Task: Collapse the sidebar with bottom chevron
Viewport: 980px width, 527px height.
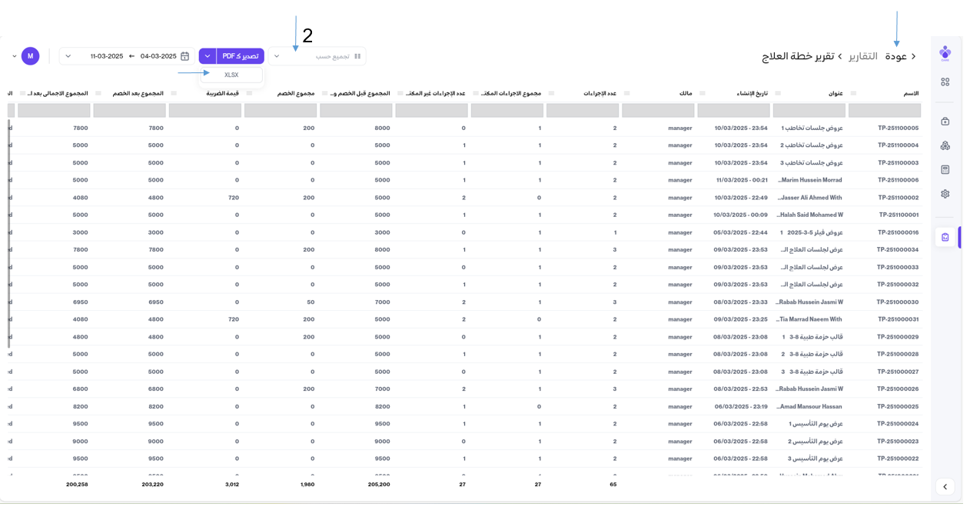Action: point(945,486)
